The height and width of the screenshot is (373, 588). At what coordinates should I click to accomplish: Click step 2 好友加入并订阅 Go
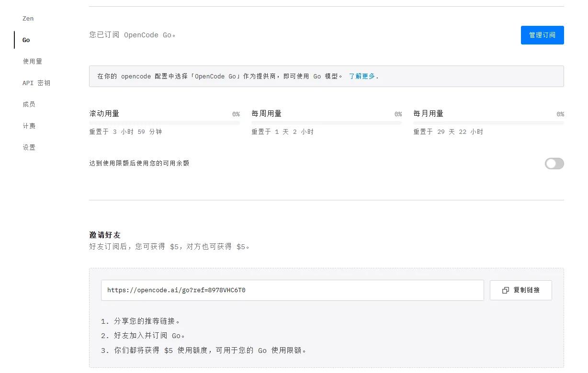[143, 336]
